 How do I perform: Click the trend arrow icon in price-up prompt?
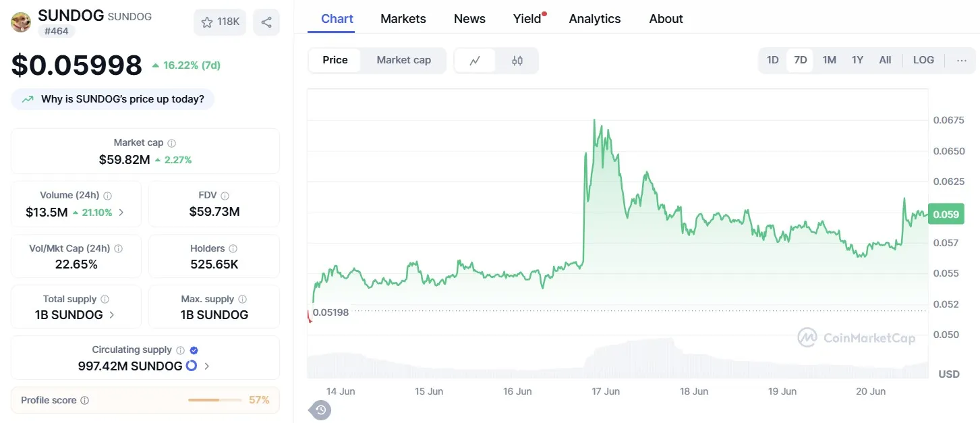(28, 99)
